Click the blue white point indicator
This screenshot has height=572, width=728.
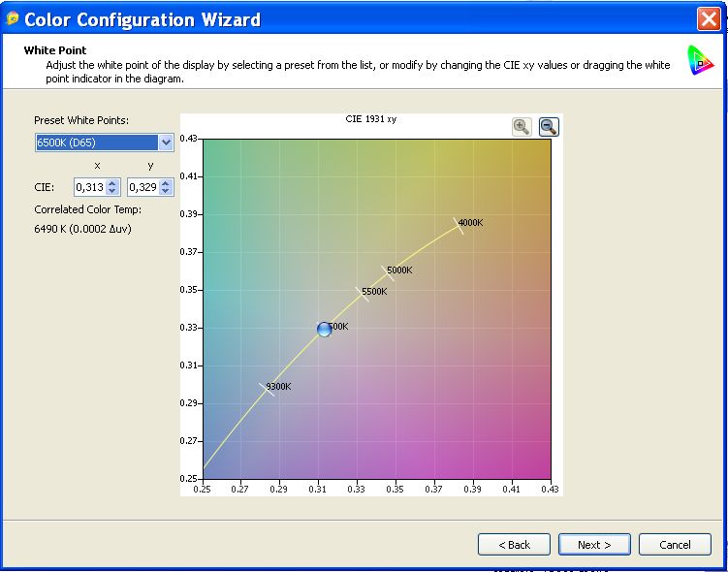(x=325, y=330)
